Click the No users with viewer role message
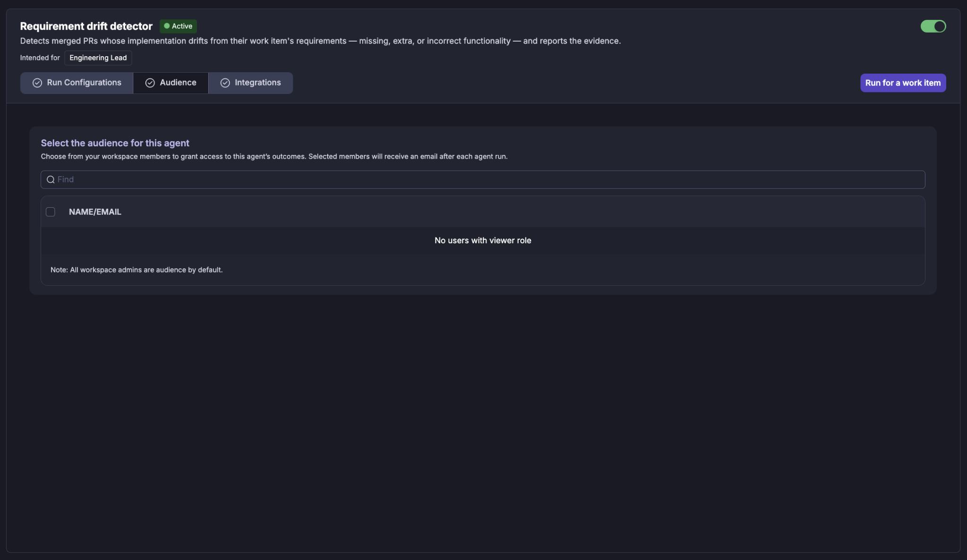Screen dimensions: 967x560 pos(483,240)
